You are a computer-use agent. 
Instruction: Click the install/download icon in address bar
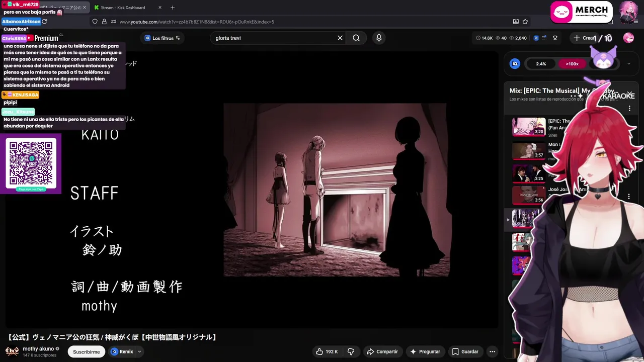coord(516,22)
